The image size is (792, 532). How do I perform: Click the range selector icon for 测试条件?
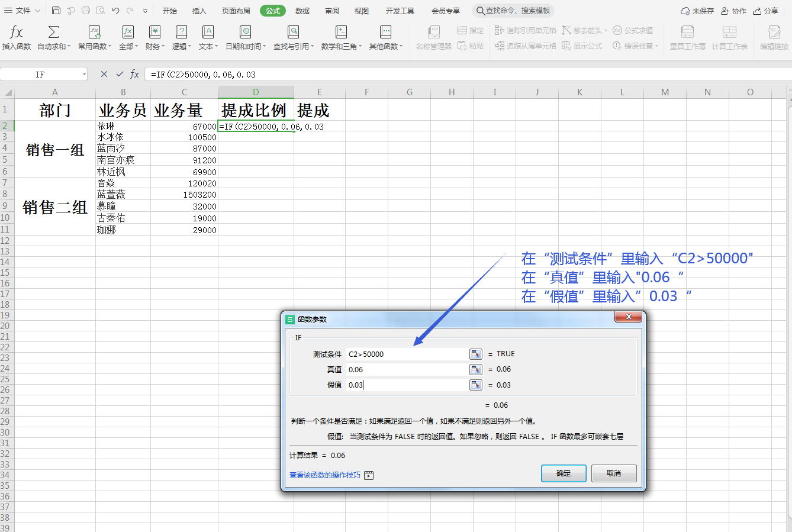tap(475, 354)
